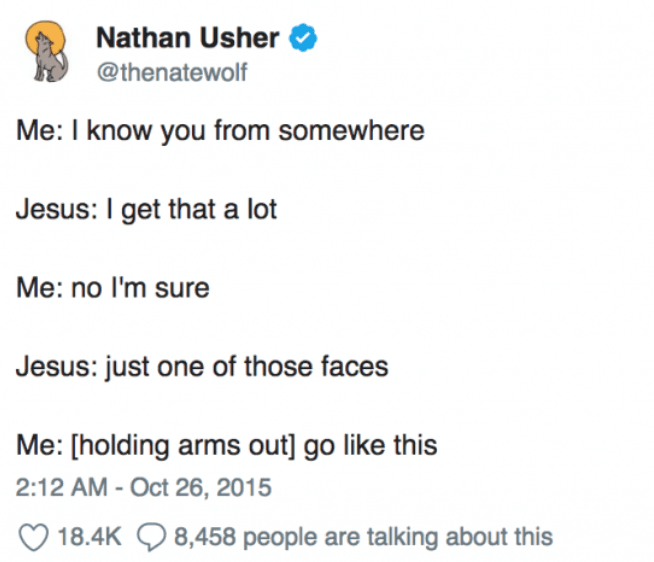654x562 pixels.
Task: Click the 2:12 AM time stamp
Action: point(61,487)
